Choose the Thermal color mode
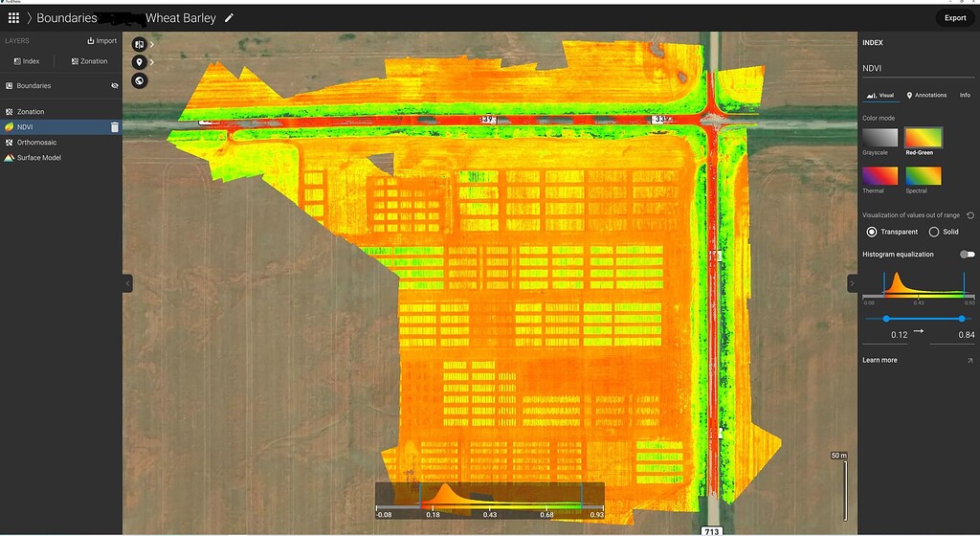980x536 pixels. [x=880, y=176]
